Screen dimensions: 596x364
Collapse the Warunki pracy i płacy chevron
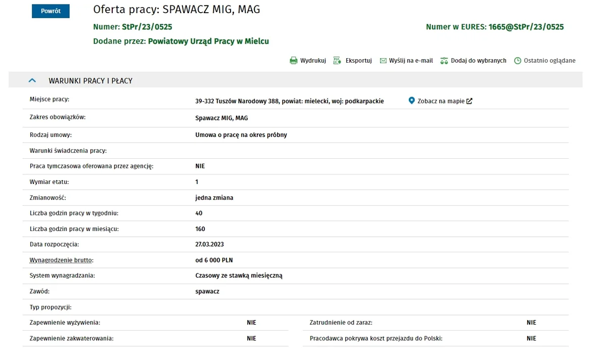32,80
